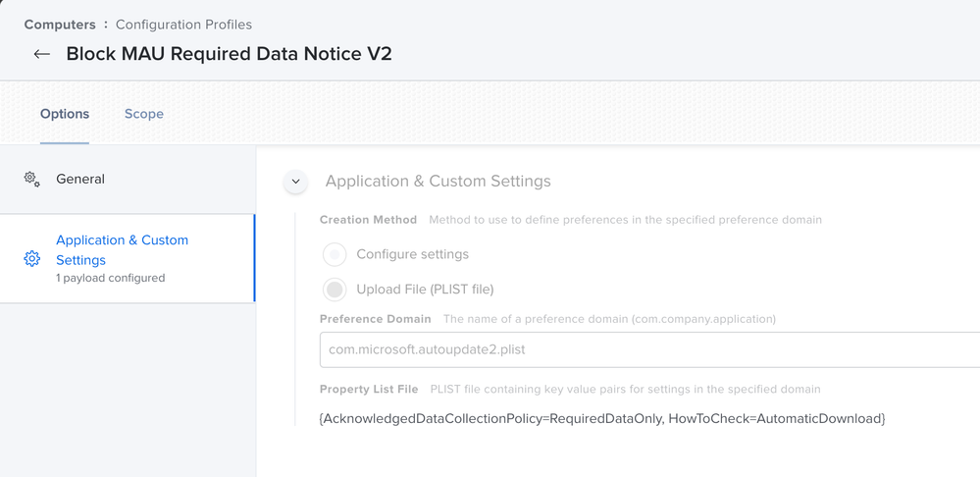The width and height of the screenshot is (980, 477).
Task: Click the Block MAU Required Data Notice V2 title
Action: [x=229, y=54]
